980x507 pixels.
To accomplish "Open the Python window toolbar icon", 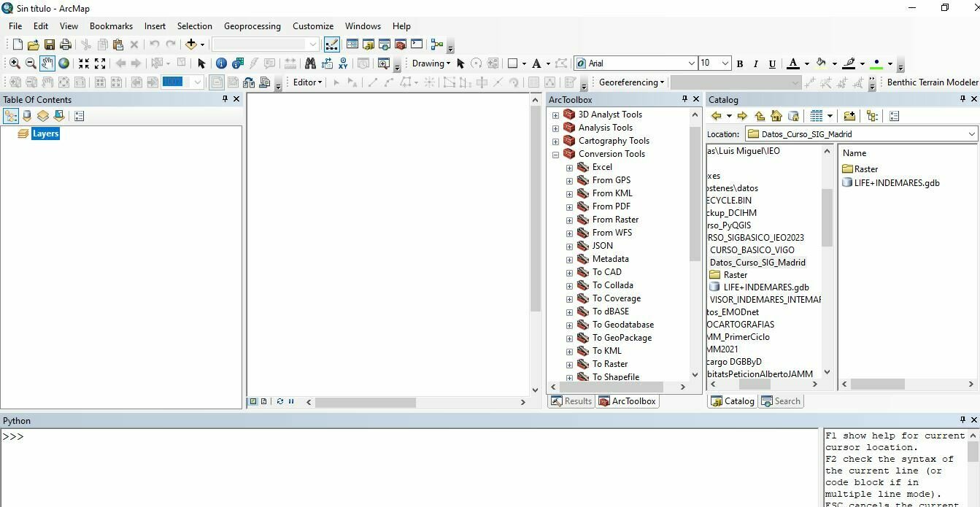I will 417,44.
